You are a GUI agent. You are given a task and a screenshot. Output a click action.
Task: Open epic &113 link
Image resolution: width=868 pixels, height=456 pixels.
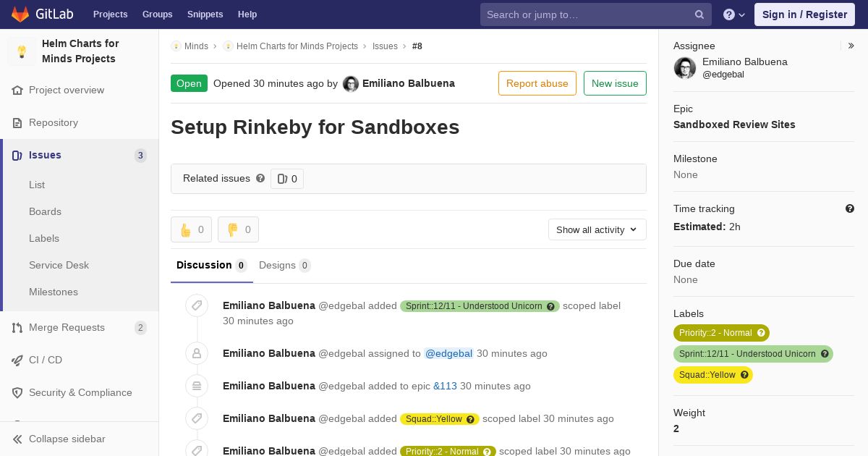445,387
